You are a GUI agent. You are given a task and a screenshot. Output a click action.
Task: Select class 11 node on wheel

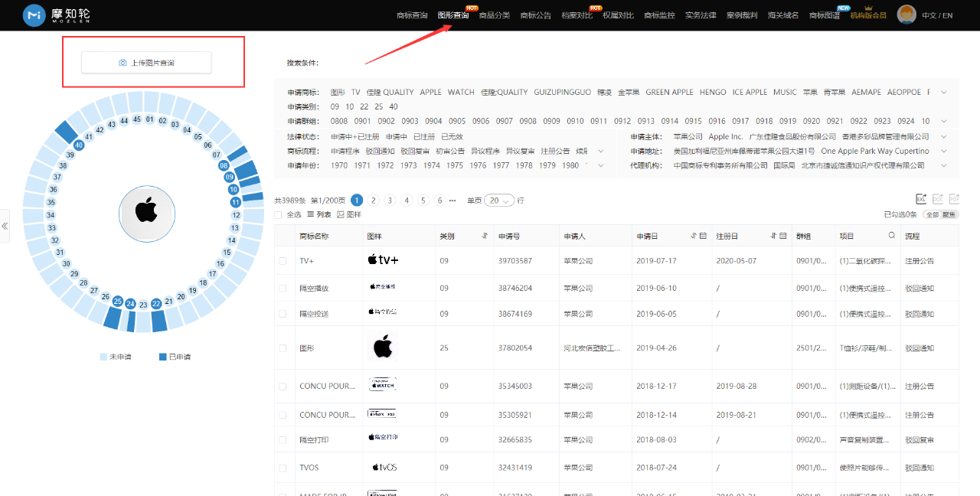[x=236, y=202]
